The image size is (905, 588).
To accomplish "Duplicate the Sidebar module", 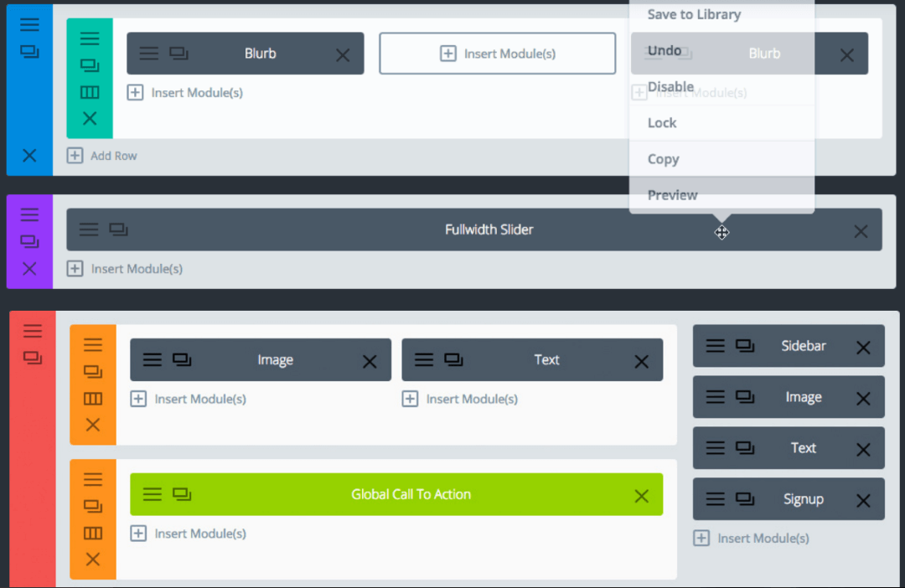I will click(742, 345).
